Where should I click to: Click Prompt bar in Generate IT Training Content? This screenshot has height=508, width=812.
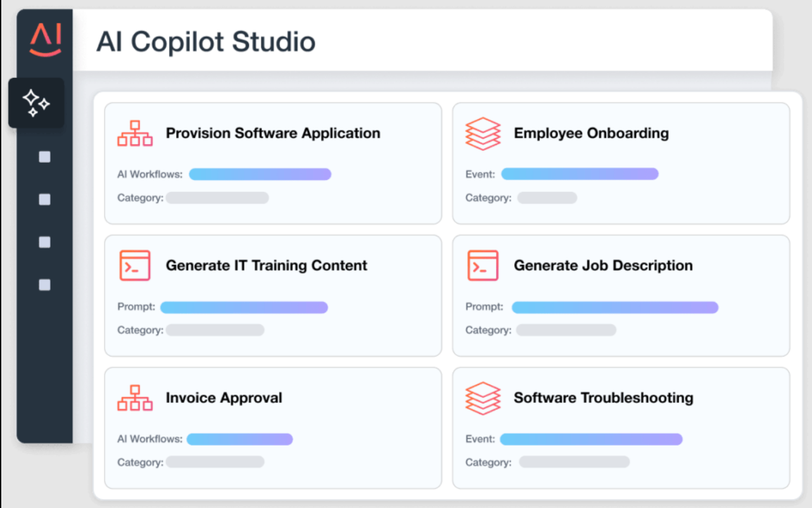tap(244, 307)
